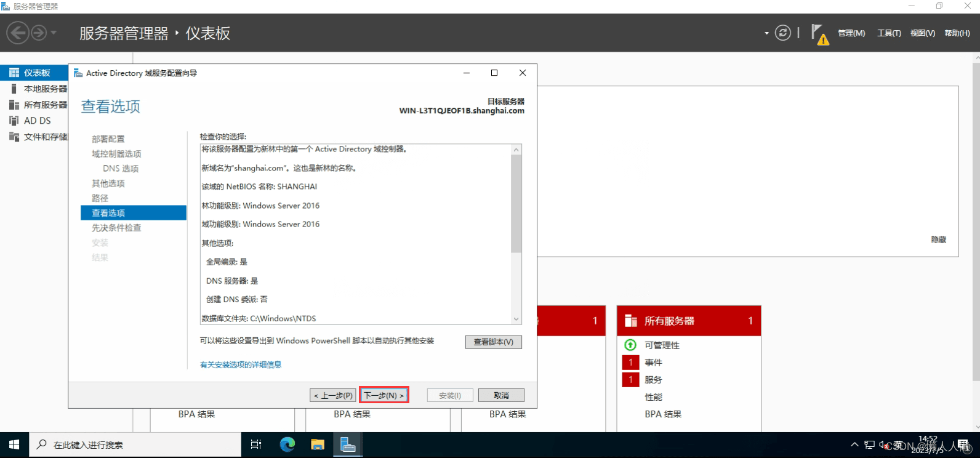Open the 工具(T) menu
Image resolution: width=980 pixels, height=458 pixels.
889,33
